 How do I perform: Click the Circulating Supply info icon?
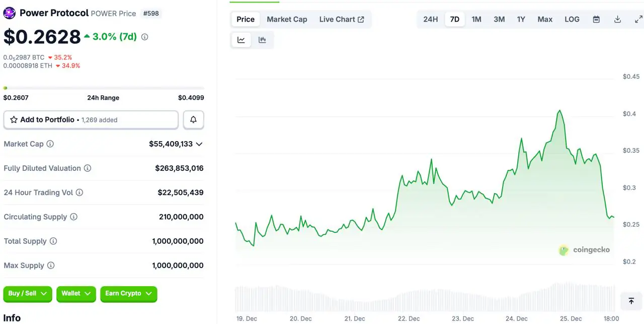point(74,217)
